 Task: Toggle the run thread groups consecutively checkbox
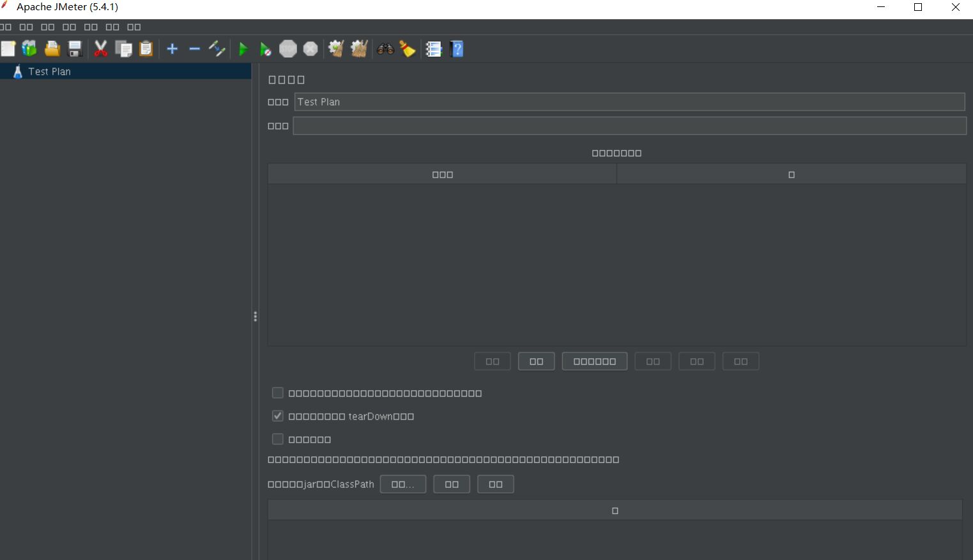coord(277,393)
